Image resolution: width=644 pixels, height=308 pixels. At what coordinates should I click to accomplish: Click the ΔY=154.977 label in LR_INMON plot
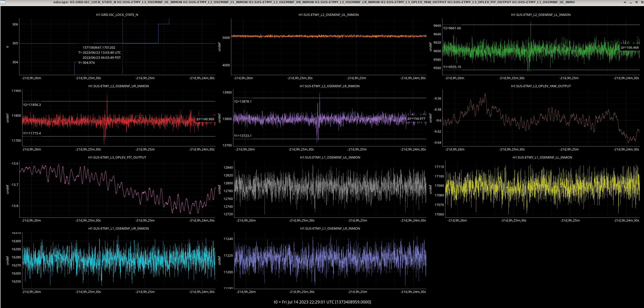click(x=416, y=119)
